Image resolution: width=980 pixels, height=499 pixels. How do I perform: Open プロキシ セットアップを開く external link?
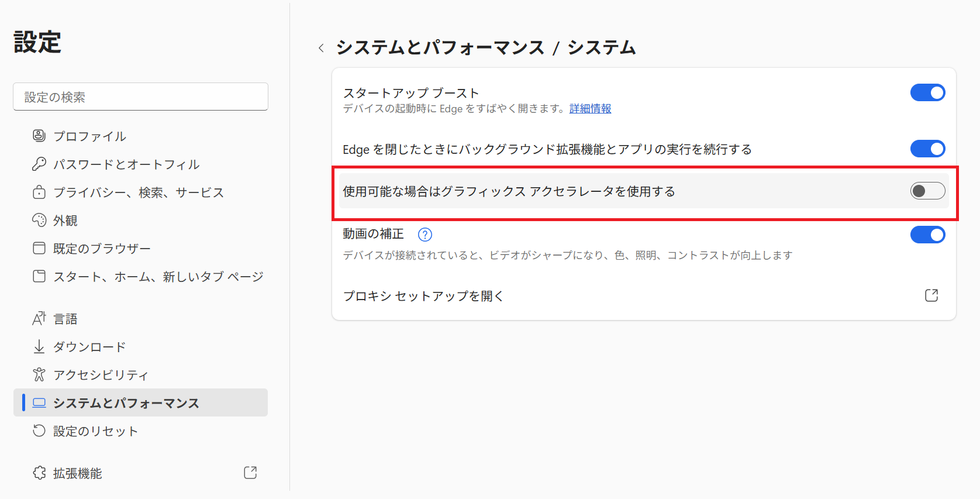click(x=931, y=295)
